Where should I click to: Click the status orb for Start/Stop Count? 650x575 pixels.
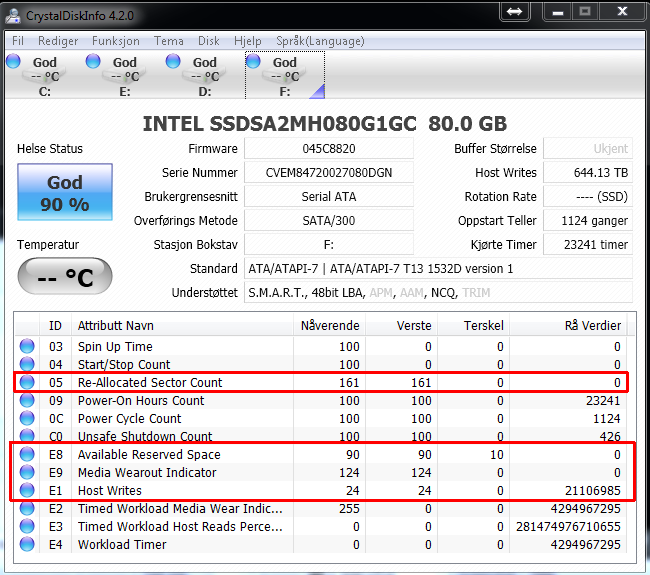click(x=27, y=364)
